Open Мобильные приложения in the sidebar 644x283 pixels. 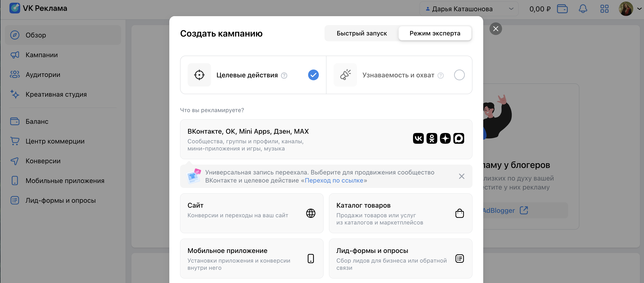tap(63, 181)
